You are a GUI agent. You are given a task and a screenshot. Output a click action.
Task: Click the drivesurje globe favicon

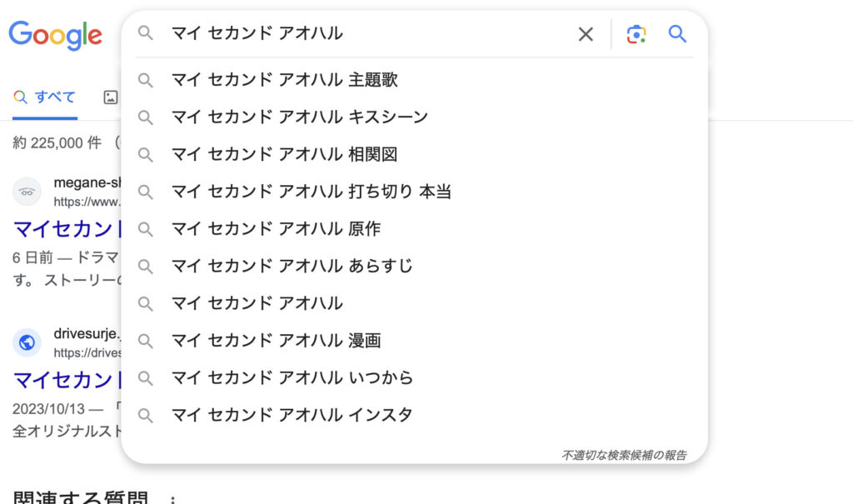(27, 342)
